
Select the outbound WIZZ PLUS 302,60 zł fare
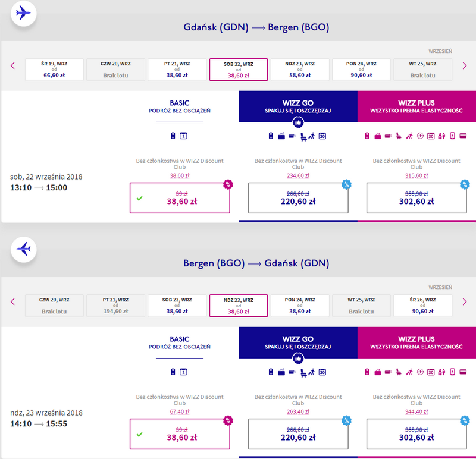click(416, 197)
